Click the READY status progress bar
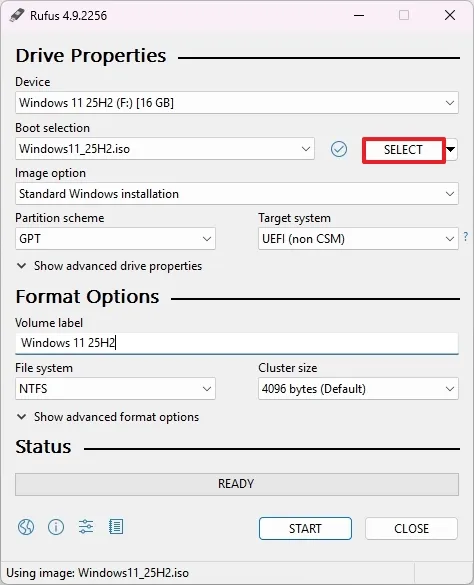This screenshot has width=474, height=585. [x=237, y=484]
